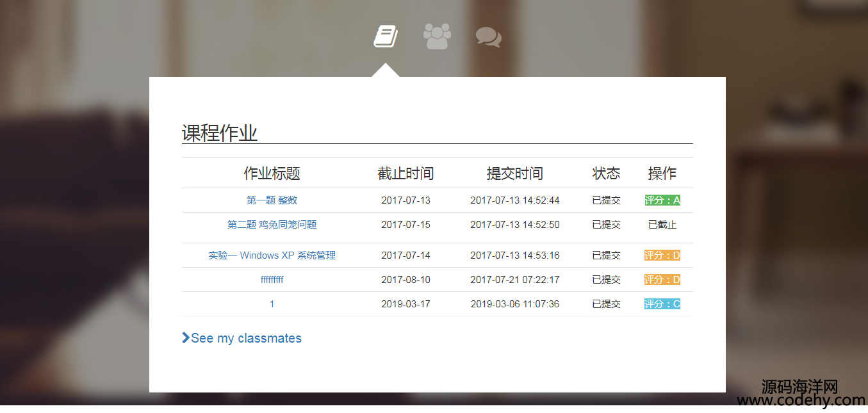Click the 评分：D badge for fffffffff row

coord(662,280)
